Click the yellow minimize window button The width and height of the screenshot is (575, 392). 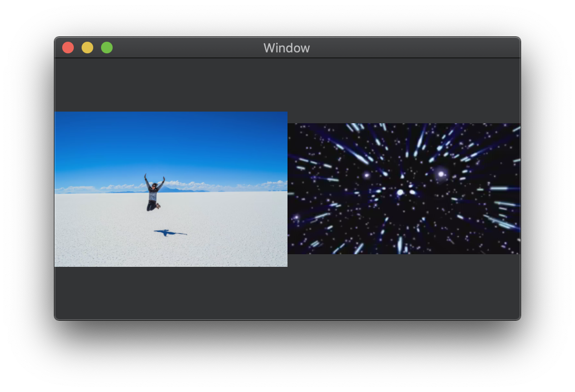[87, 48]
